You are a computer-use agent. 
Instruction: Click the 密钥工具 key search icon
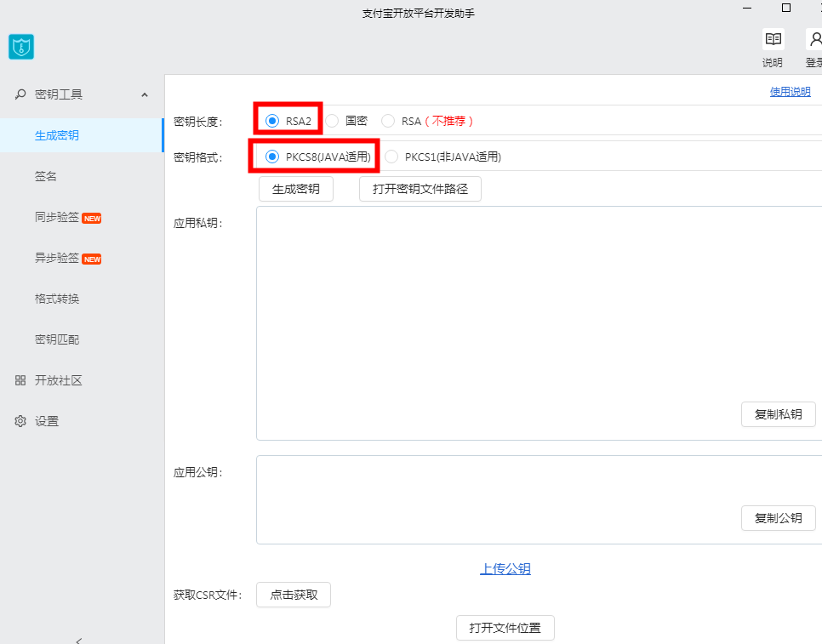click(x=20, y=94)
